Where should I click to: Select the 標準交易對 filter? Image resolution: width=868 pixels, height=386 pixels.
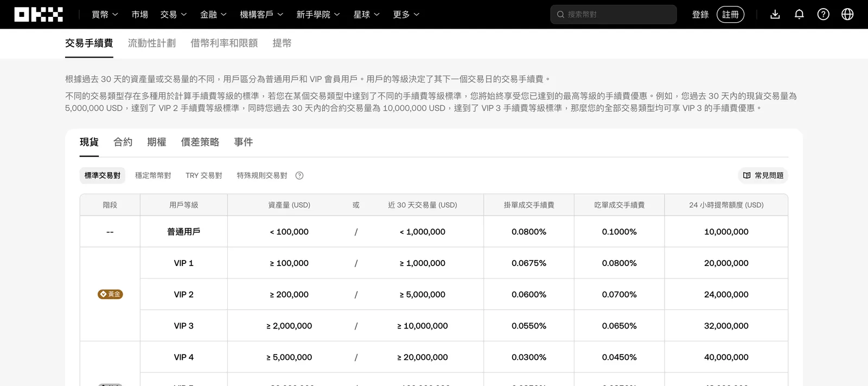tap(103, 175)
